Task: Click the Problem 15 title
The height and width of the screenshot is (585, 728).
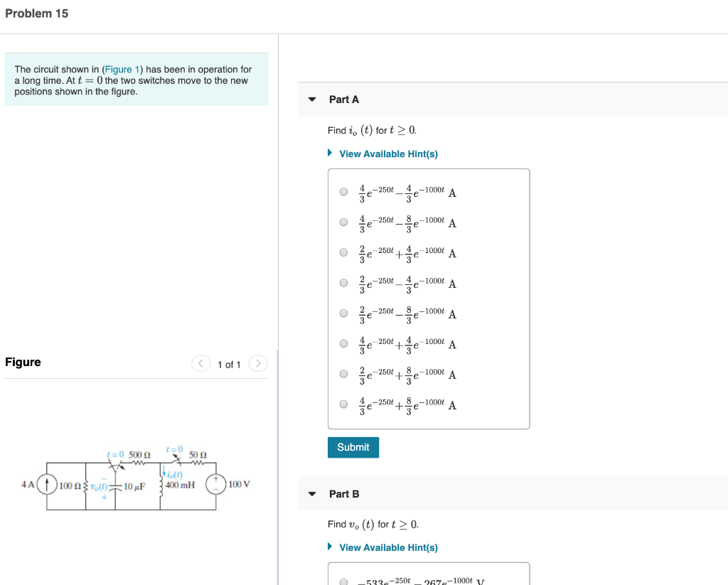Action: coord(37,14)
